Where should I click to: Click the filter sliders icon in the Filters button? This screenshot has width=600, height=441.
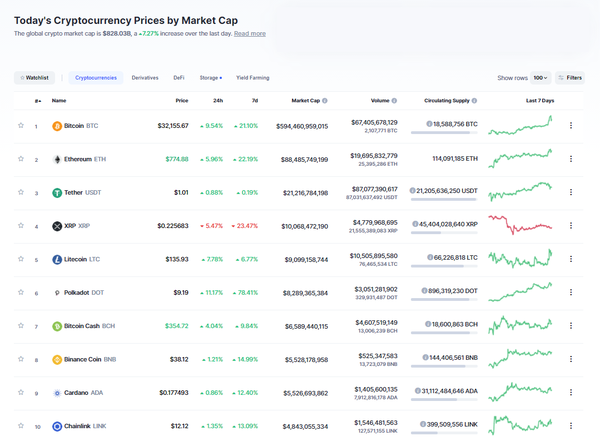pos(561,78)
